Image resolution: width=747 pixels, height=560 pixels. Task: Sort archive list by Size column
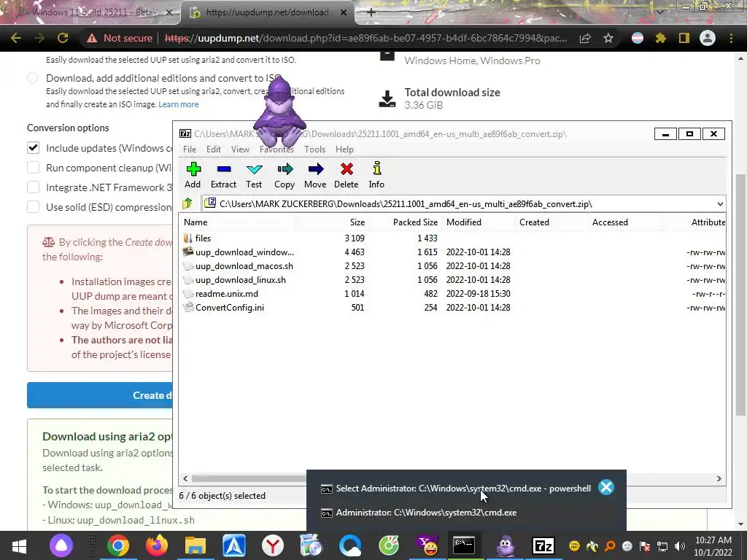[x=332, y=222]
